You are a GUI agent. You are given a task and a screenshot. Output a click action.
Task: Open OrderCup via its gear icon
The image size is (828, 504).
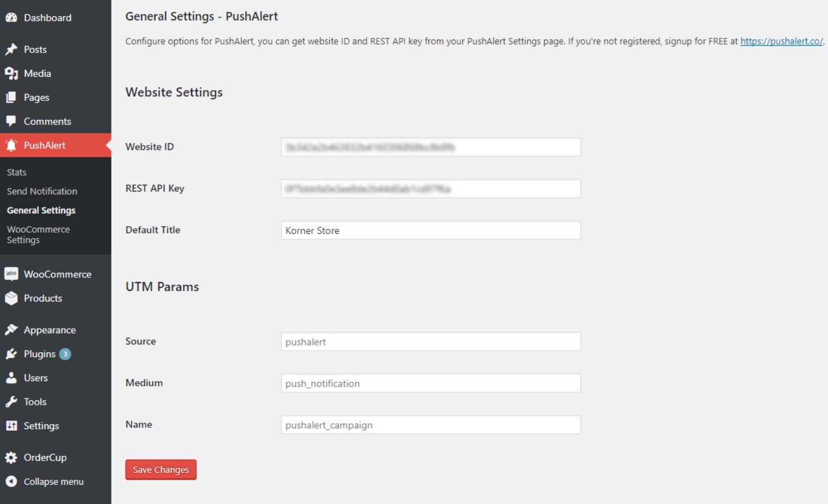tap(11, 457)
